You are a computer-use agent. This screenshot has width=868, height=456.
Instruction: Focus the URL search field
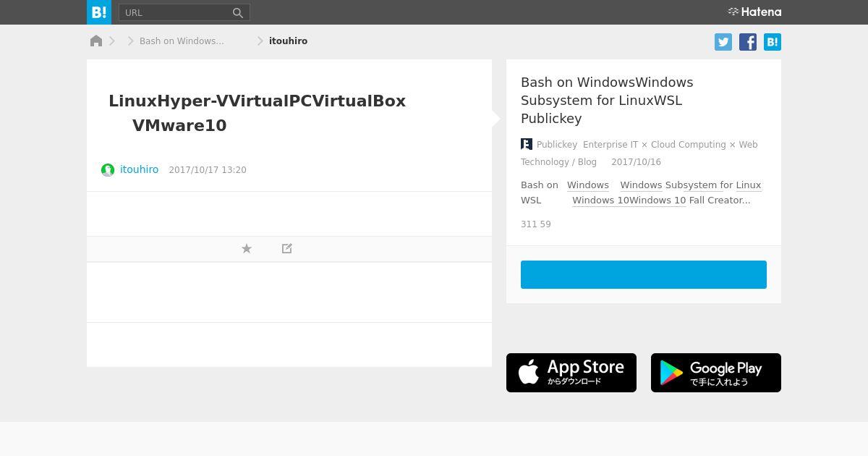point(174,12)
